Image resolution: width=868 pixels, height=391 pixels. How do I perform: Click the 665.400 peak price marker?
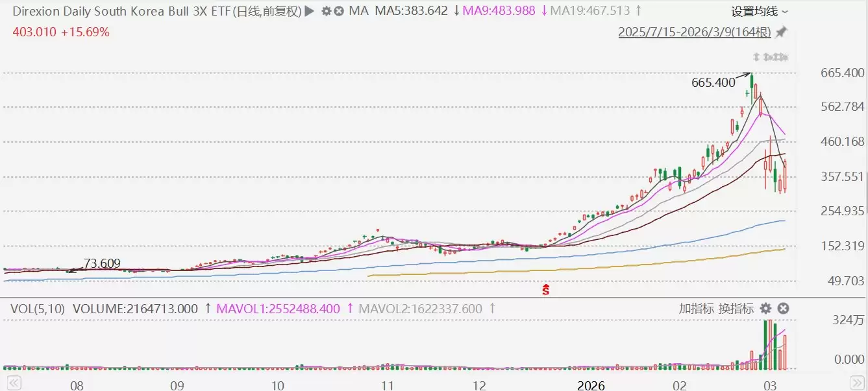(x=713, y=82)
